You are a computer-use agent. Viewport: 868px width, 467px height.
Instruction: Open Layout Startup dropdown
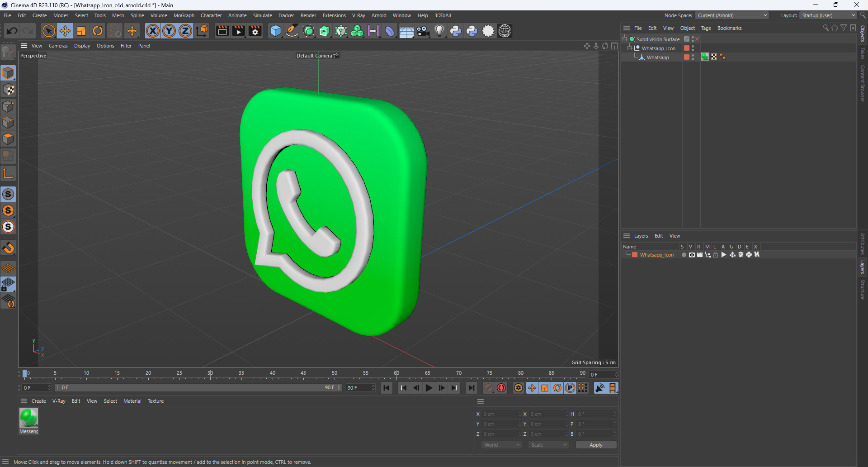(828, 15)
